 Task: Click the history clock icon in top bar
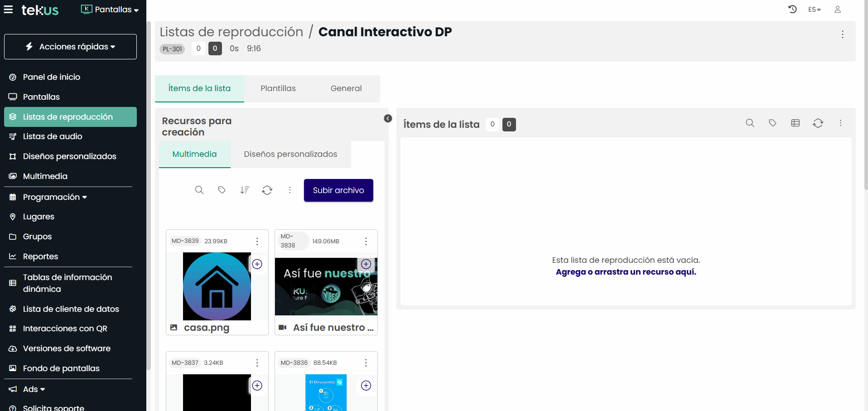coord(792,9)
